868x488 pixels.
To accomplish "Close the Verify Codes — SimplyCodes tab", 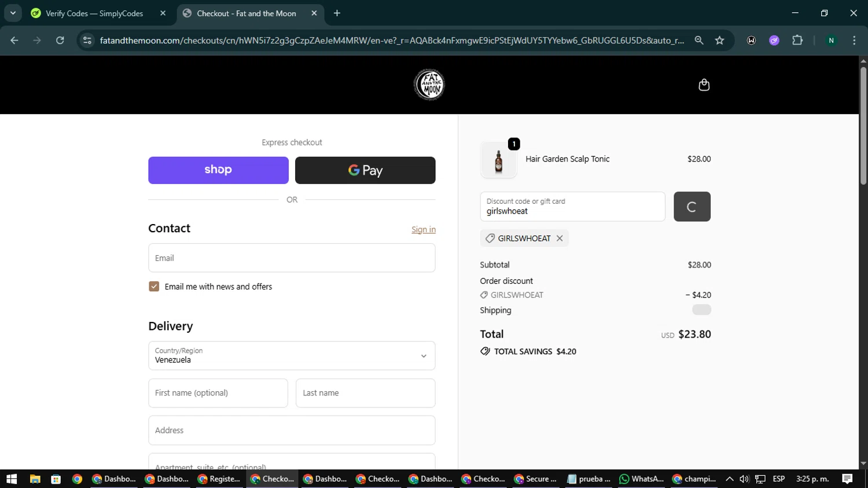I will (163, 13).
